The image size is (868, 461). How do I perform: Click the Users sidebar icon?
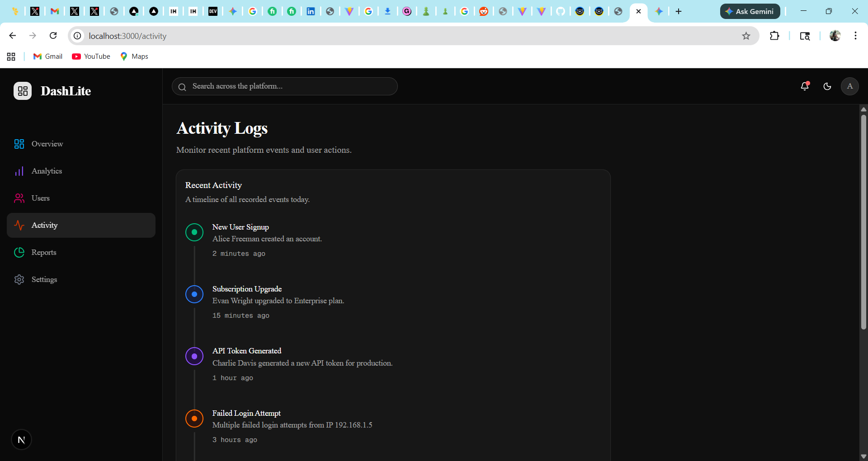click(19, 198)
